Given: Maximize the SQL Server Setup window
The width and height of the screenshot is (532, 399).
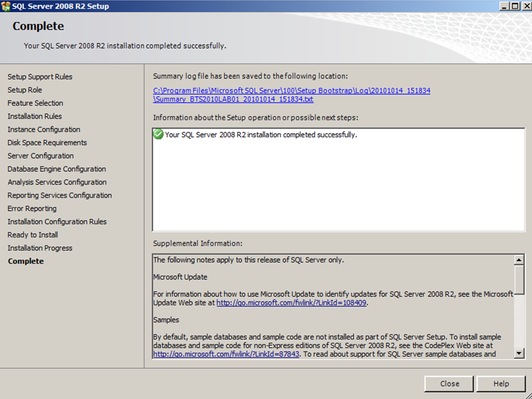Looking at the screenshot, I should [x=514, y=6].
